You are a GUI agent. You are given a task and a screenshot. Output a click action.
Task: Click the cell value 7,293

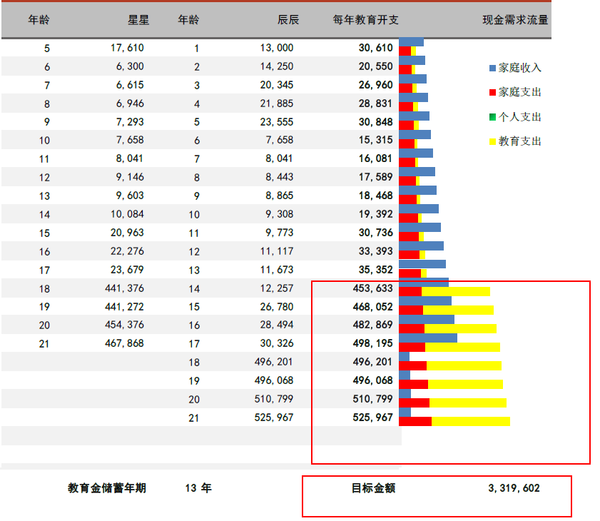[x=130, y=122]
